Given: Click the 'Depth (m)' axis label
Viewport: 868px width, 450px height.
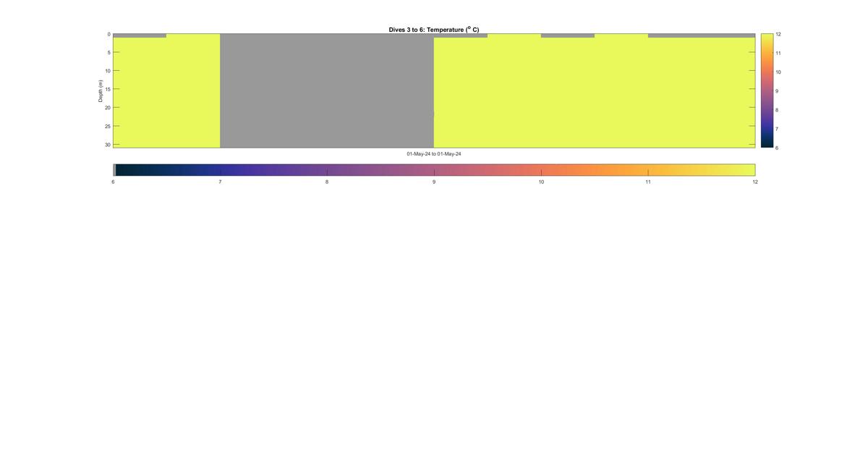Looking at the screenshot, I should pos(101,91).
